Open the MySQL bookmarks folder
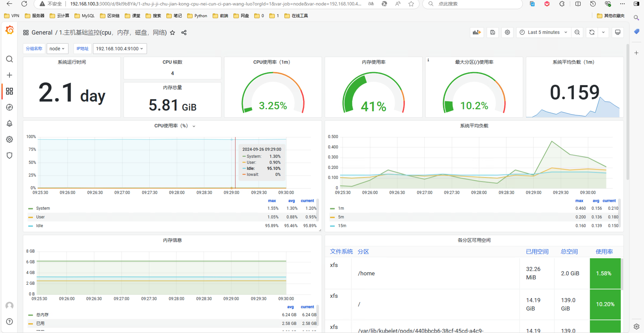This screenshot has height=333, width=644. click(85, 16)
